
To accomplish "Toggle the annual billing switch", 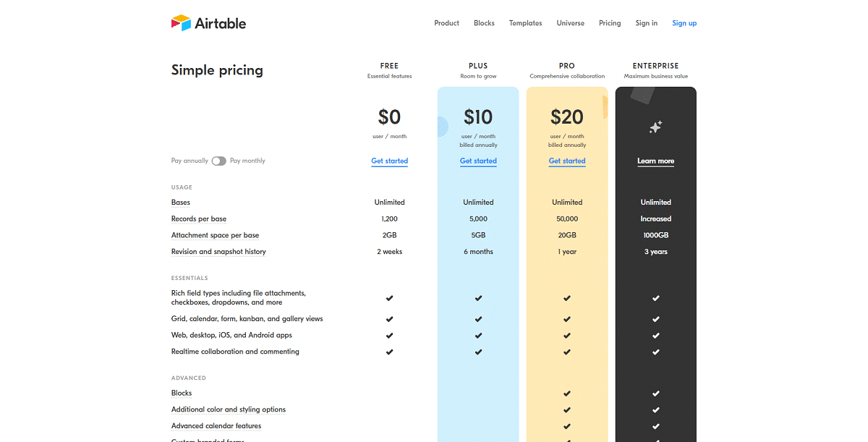I will pyautogui.click(x=218, y=161).
